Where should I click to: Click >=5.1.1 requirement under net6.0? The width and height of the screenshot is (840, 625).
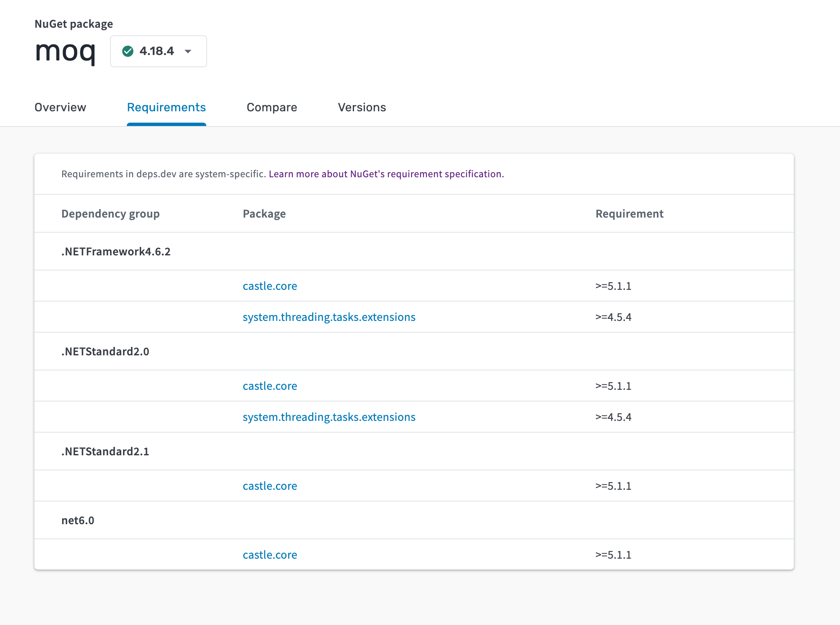point(613,555)
